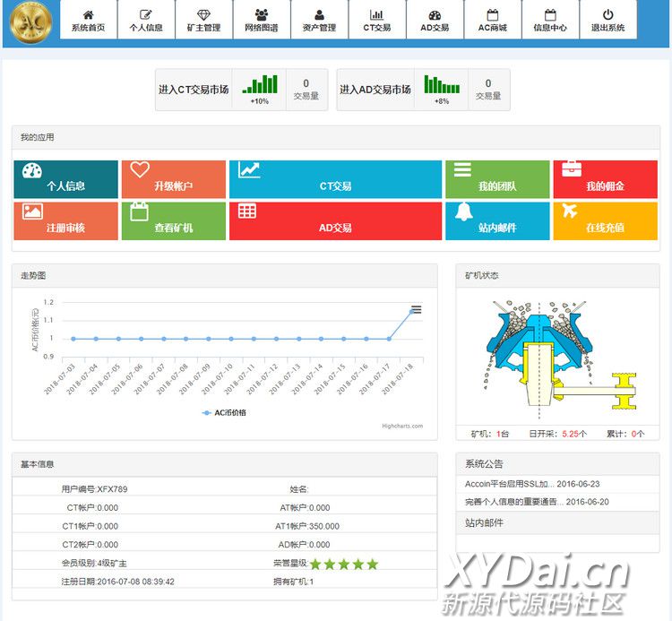Click home icon above 系统首页
672x621 pixels.
click(89, 15)
